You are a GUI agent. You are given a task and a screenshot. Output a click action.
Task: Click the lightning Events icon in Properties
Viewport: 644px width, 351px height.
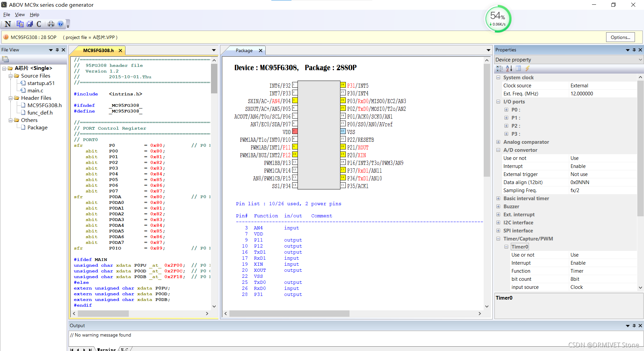coord(527,69)
